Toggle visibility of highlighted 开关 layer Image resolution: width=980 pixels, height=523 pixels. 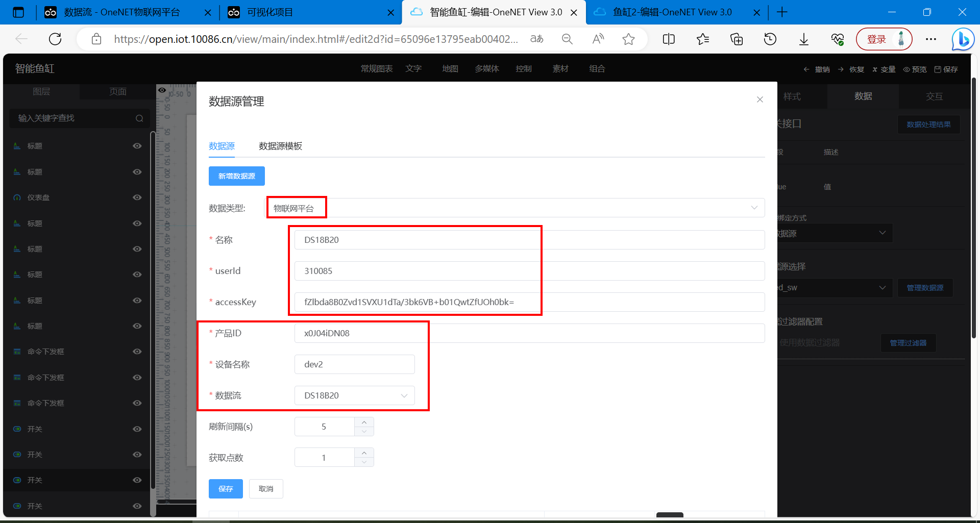tap(137, 480)
